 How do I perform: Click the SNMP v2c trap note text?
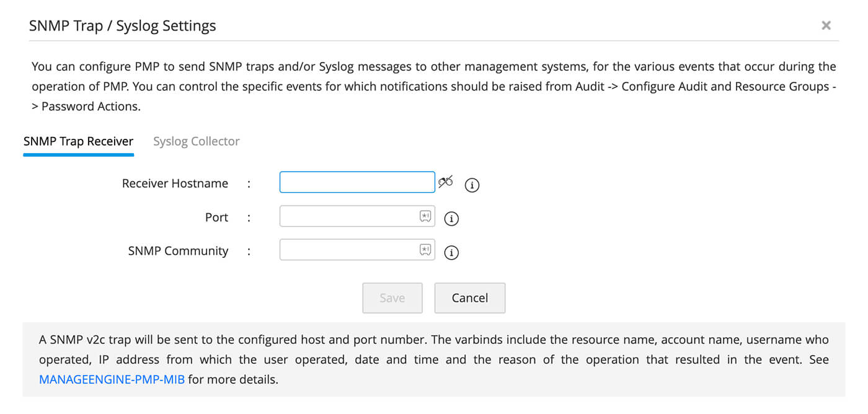click(433, 350)
